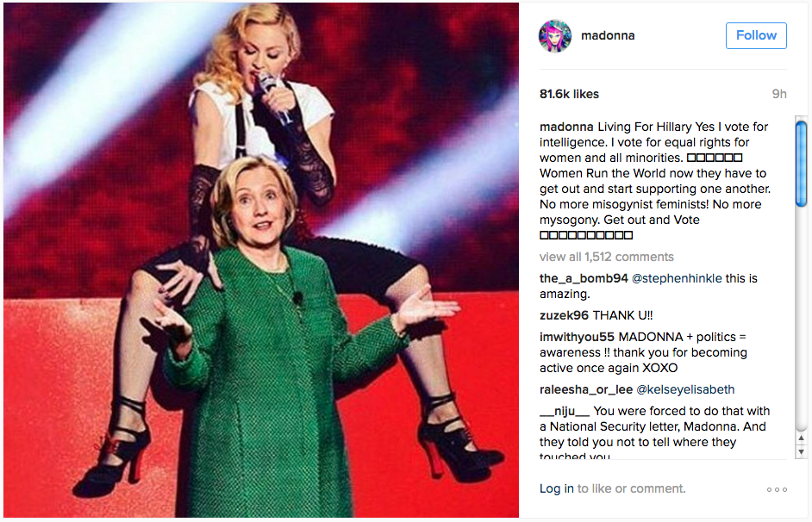
Task: Open the three-dot more options menu
Action: point(777,489)
